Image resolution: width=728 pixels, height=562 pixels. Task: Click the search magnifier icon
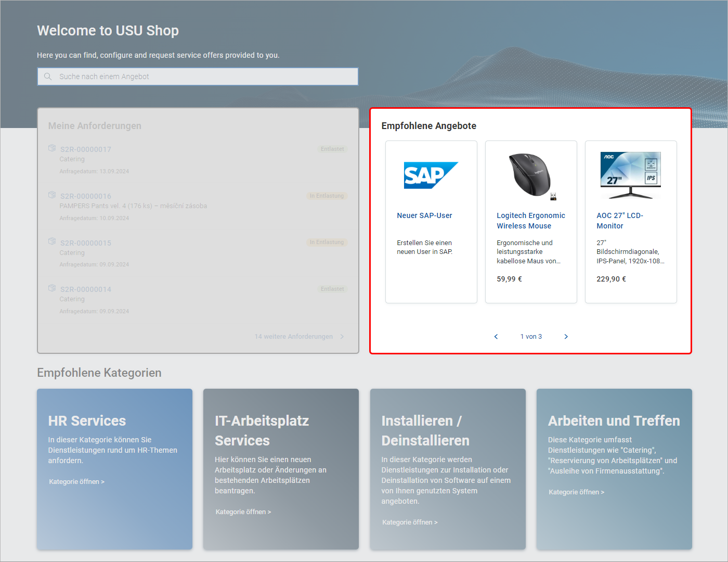pos(48,76)
